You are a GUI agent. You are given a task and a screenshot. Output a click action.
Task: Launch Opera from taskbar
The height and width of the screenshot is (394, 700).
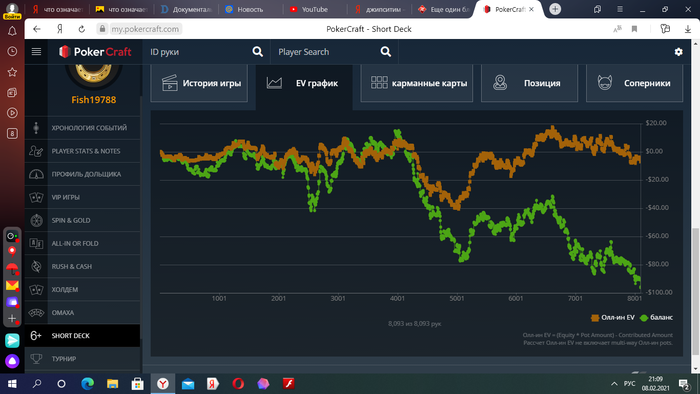point(238,384)
